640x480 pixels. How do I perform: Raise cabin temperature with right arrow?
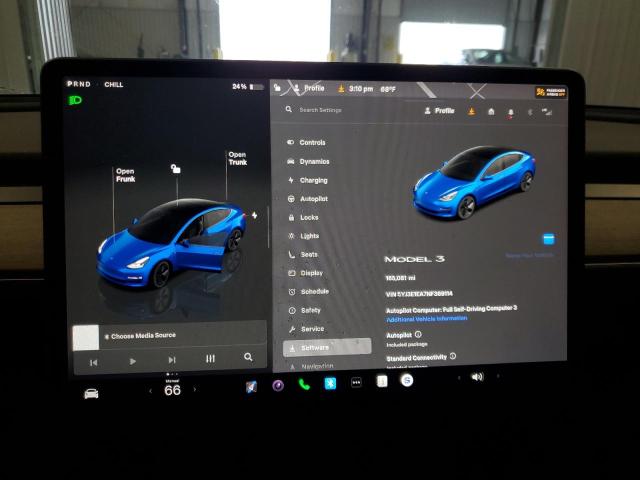[x=195, y=389]
